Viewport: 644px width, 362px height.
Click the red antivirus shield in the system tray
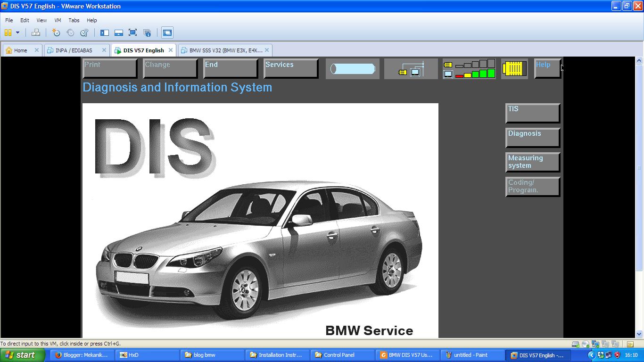tap(617, 355)
